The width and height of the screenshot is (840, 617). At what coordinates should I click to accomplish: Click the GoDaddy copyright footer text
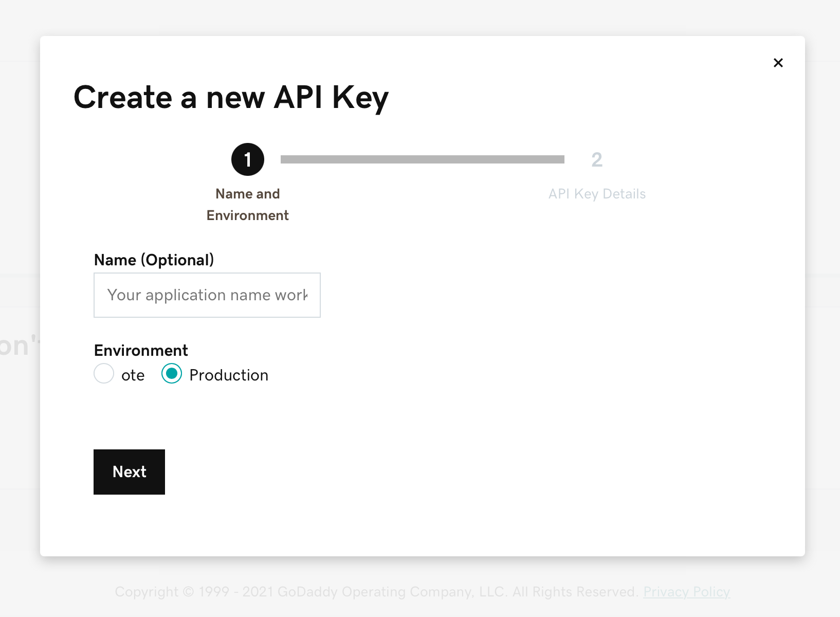[375, 592]
